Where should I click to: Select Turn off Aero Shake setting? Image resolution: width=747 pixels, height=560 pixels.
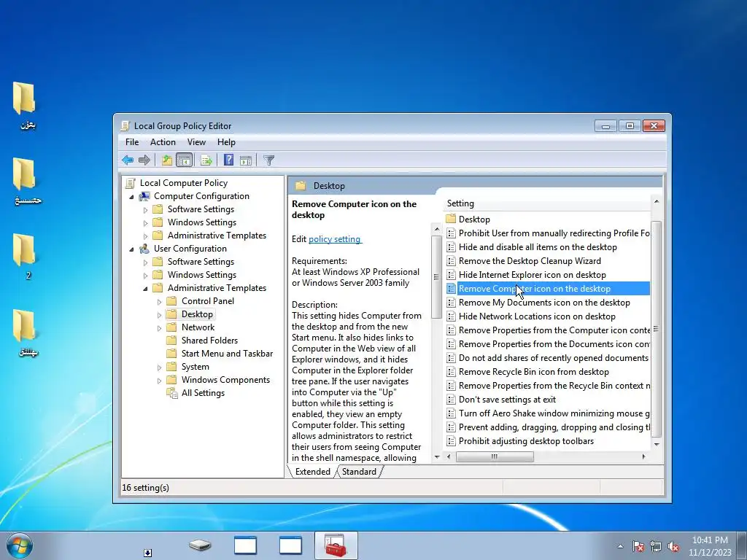[548, 413]
